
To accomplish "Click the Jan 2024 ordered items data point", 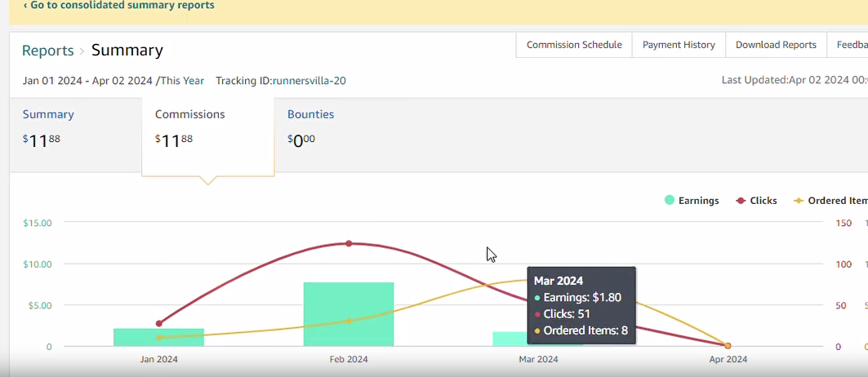I will (x=159, y=337).
